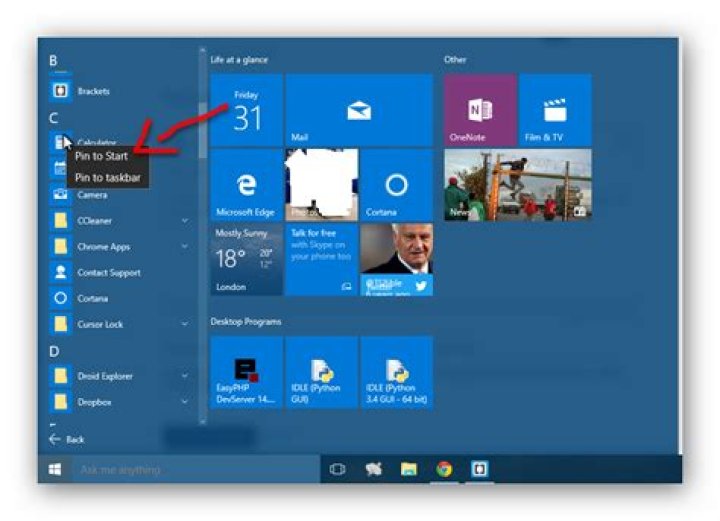Screen dimensions: 720x521
Task: Open the Cortana tile
Action: 397,185
